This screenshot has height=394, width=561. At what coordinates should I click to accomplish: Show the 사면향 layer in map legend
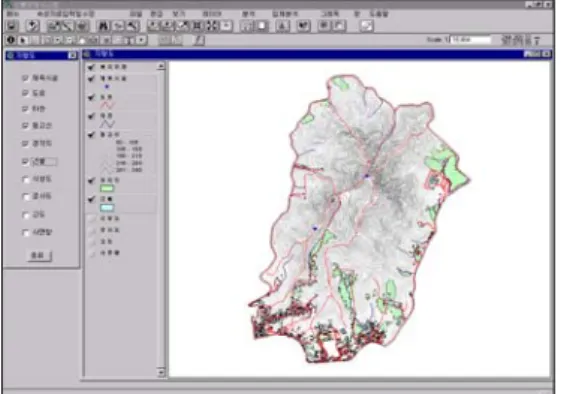(92, 253)
